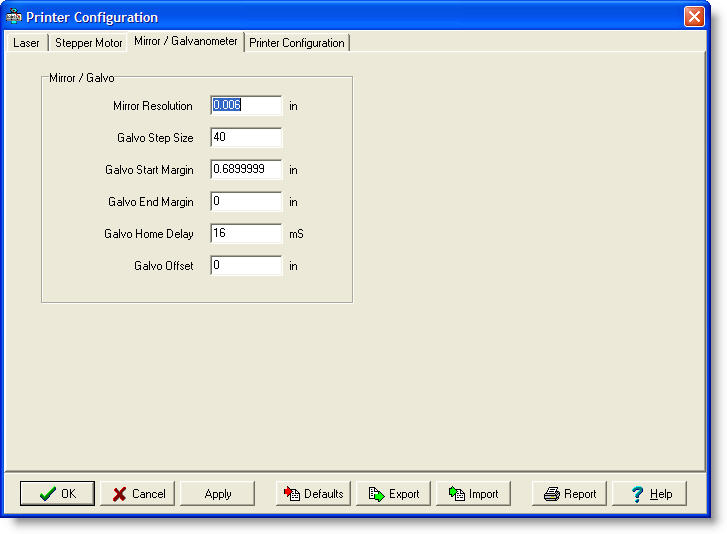
Task: Click the Printer Configuration title bar icon
Action: coord(13,17)
